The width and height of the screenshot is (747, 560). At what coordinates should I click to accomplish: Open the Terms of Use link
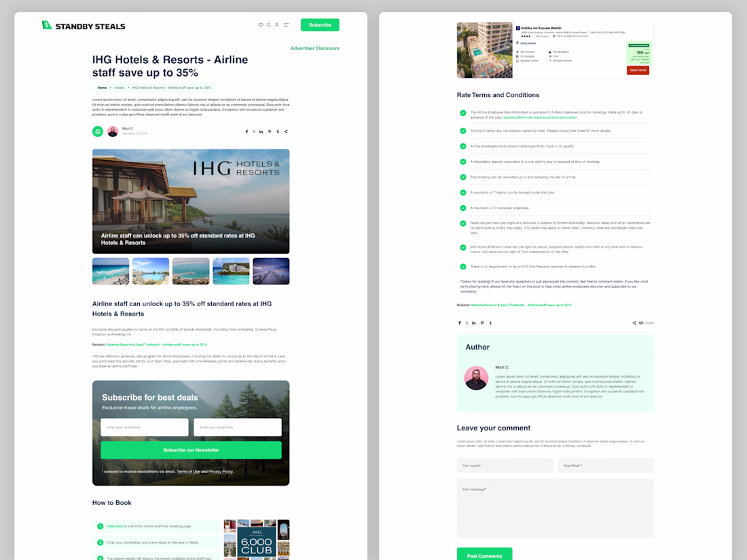188,472
